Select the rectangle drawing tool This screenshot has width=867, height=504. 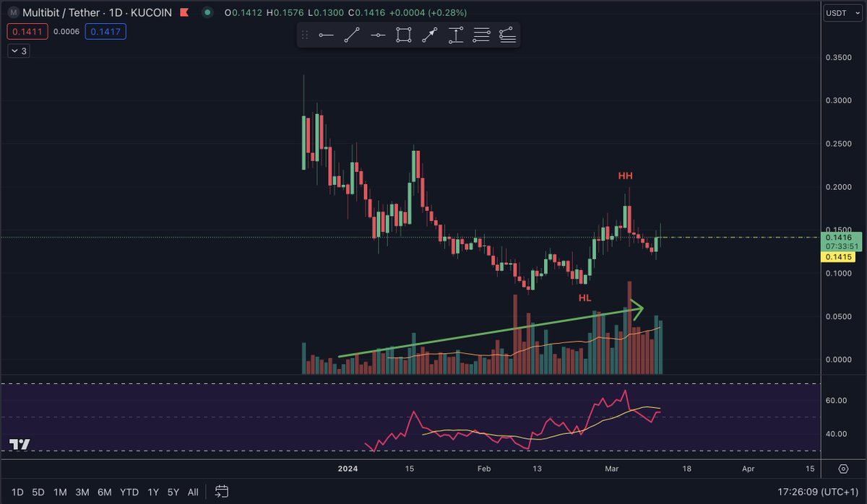click(x=404, y=35)
